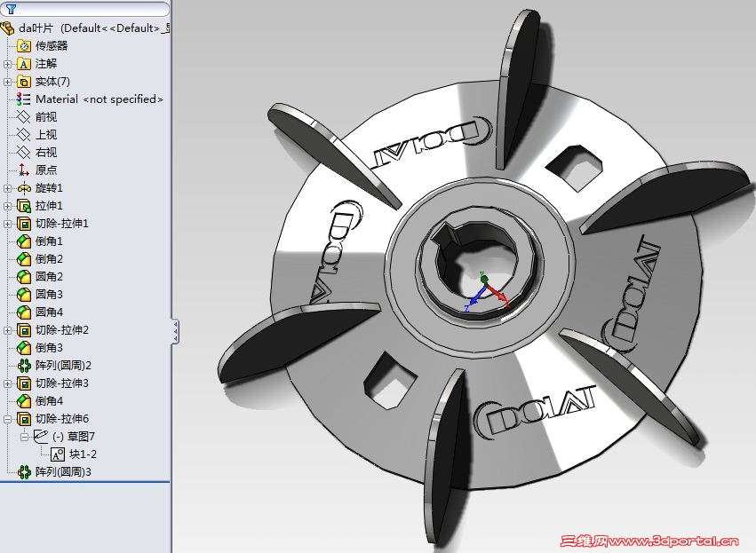
Task: Select the 右视 plane icon
Action: tap(24, 153)
